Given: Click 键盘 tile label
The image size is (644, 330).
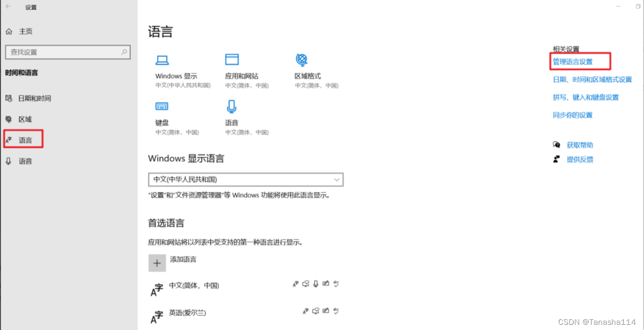Looking at the screenshot, I should pyautogui.click(x=162, y=123).
